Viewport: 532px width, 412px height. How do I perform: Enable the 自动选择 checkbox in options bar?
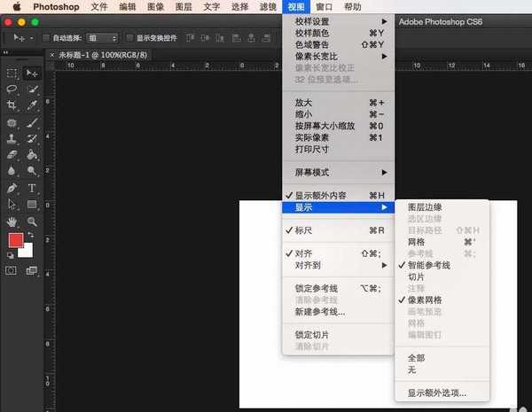pos(48,38)
